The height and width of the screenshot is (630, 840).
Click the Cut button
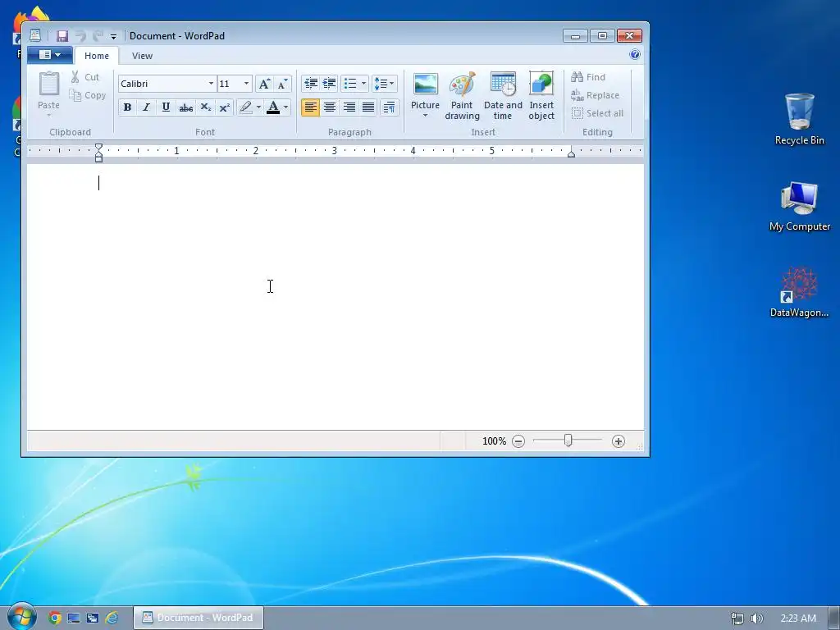85,77
